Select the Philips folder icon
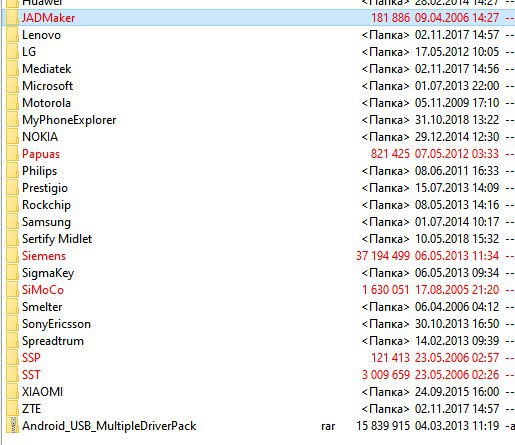This screenshot has height=445, width=515. [x=12, y=171]
